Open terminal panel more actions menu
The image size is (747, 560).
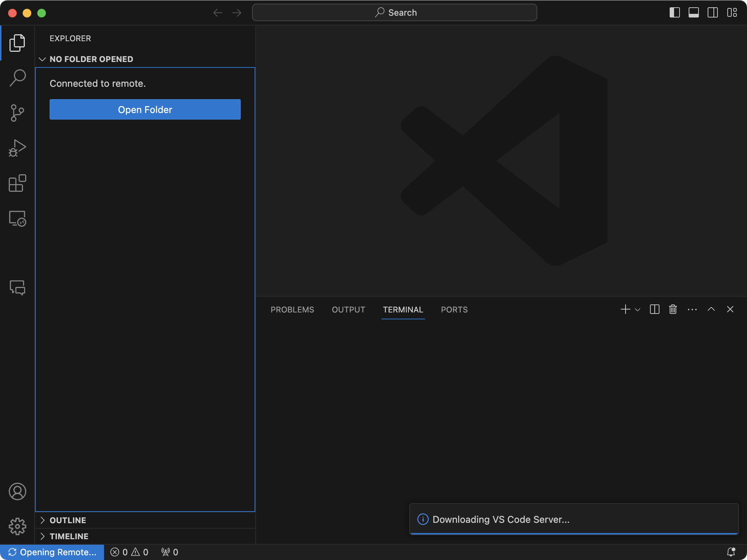coord(692,310)
